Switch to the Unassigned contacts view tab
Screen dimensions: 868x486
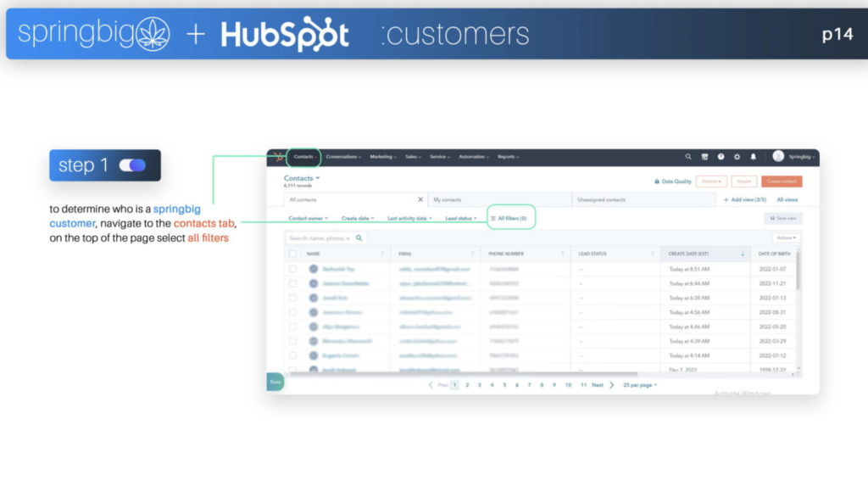[x=643, y=199]
